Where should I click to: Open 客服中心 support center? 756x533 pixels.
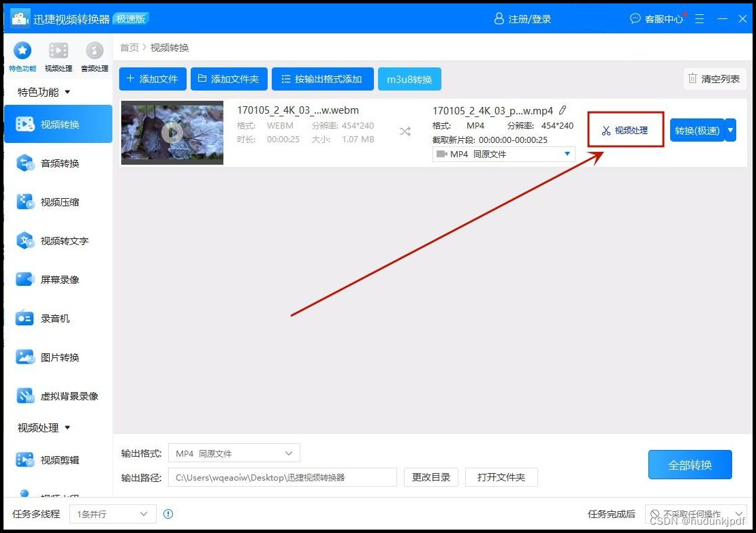657,19
